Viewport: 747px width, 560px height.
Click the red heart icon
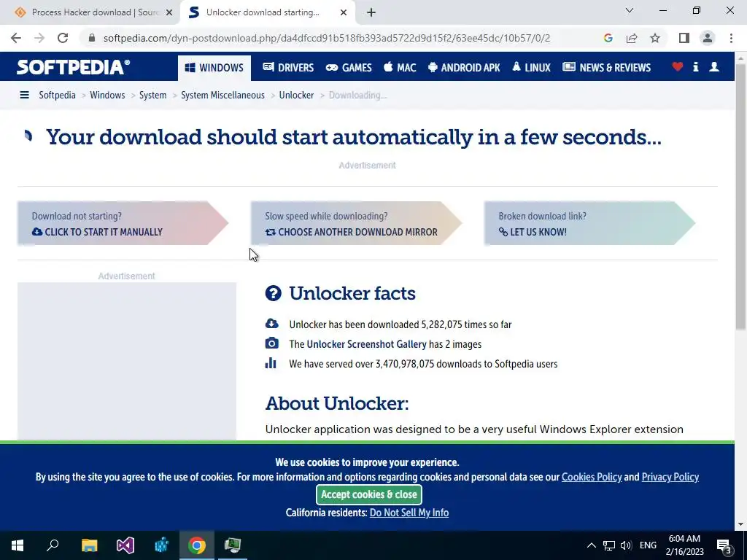677,67
